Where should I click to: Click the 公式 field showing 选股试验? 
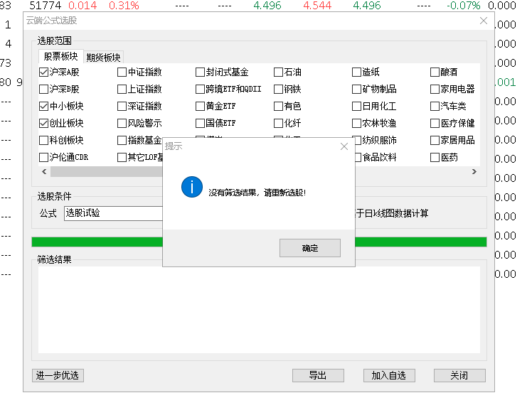[x=114, y=213]
